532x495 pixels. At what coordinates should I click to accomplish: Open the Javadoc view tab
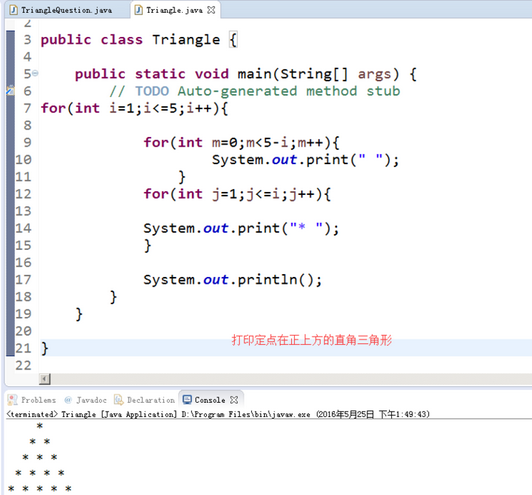pyautogui.click(x=86, y=400)
